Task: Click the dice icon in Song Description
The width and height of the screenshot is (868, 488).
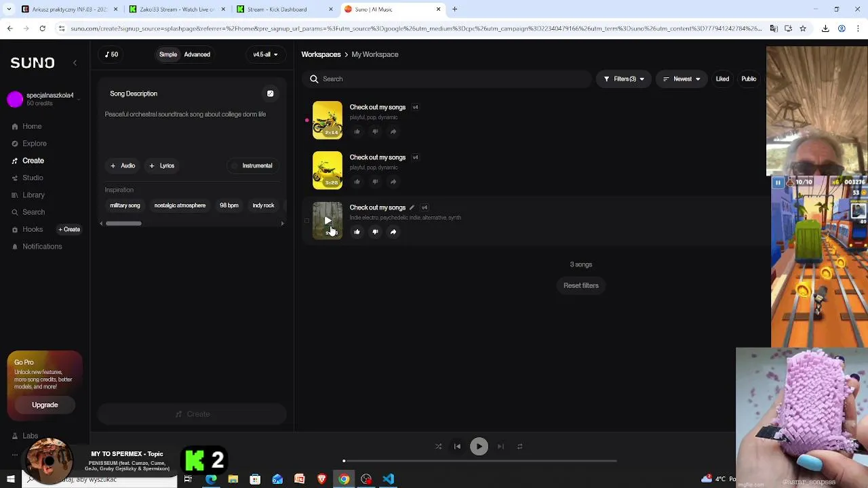Action: coord(270,94)
